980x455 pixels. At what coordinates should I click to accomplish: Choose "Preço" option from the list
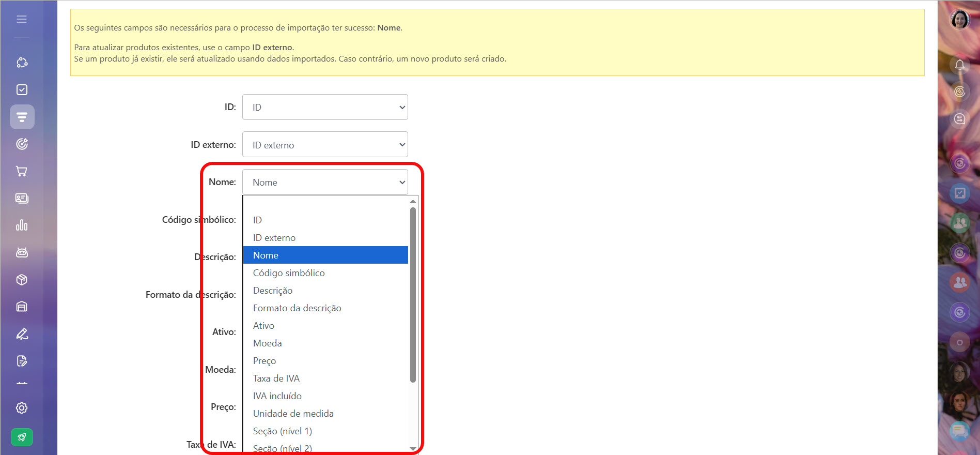point(265,361)
